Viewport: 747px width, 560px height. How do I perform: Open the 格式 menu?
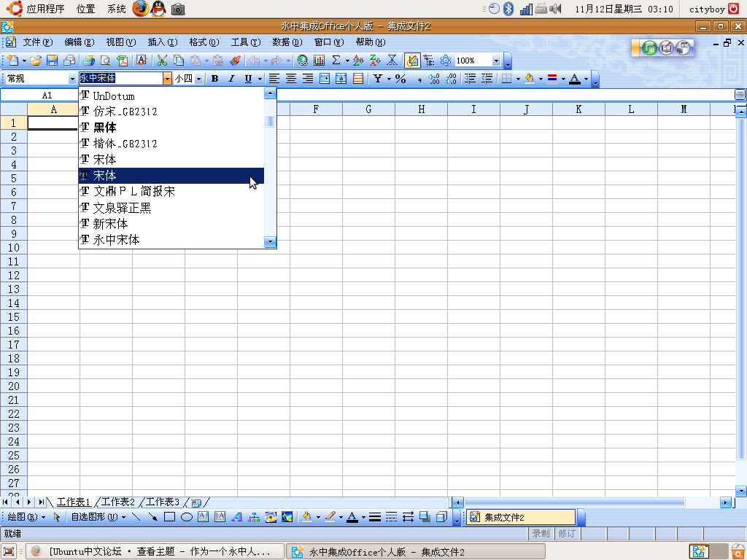tap(204, 42)
